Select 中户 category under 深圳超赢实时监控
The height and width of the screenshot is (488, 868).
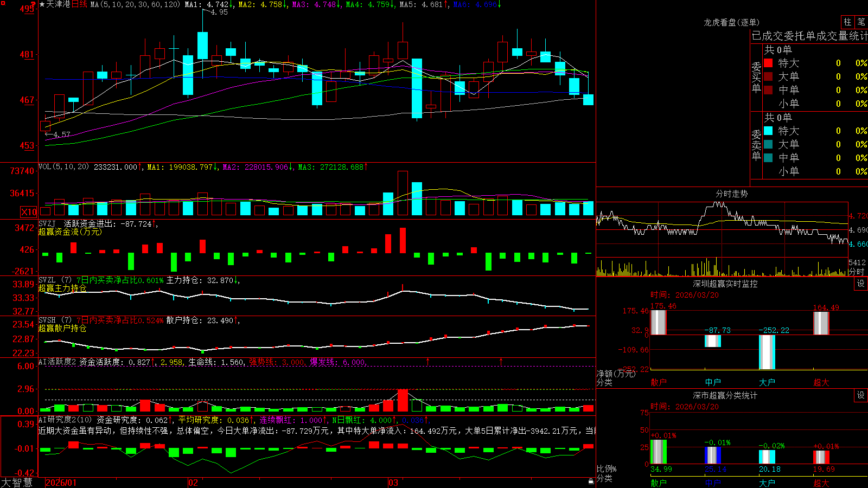point(713,382)
